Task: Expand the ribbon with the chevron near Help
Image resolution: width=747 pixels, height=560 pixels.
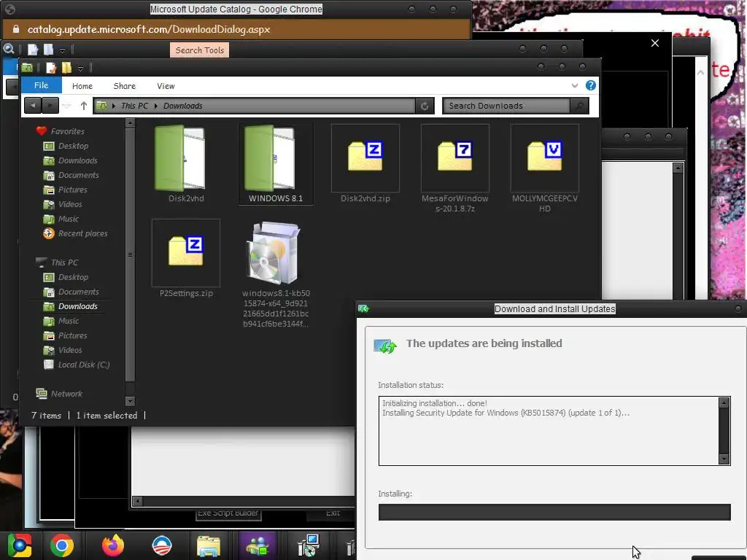Action: tap(575, 86)
